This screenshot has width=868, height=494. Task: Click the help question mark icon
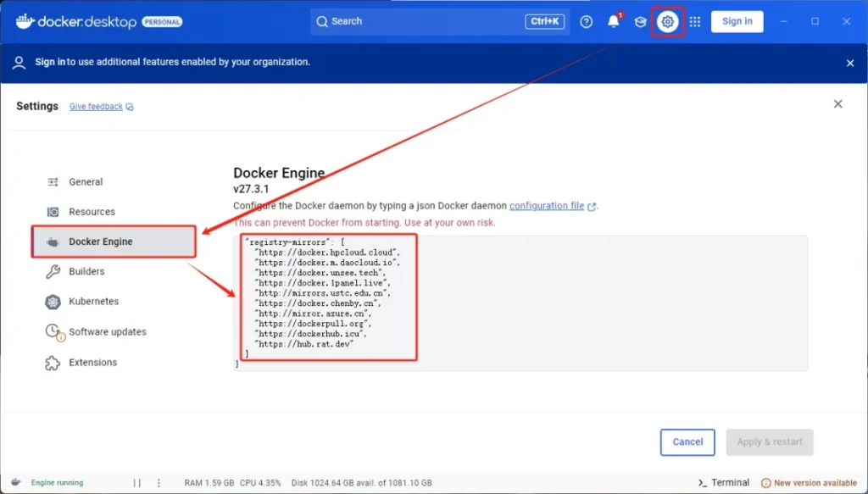click(x=587, y=22)
